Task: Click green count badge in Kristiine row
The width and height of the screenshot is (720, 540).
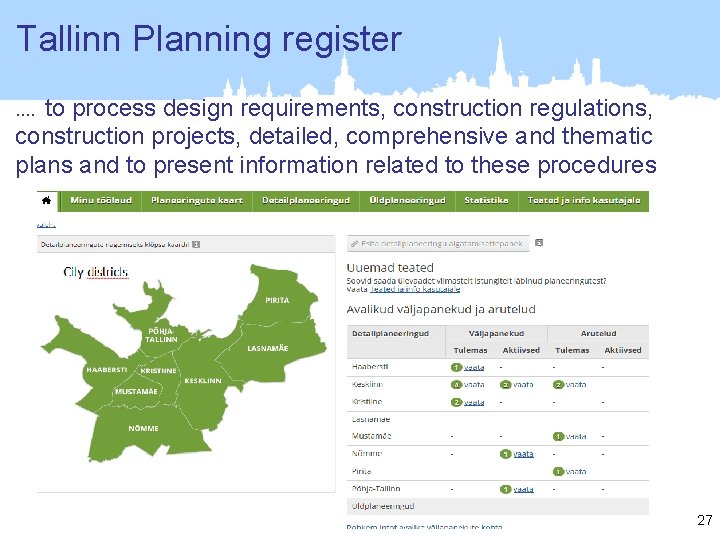Action: pos(456,402)
